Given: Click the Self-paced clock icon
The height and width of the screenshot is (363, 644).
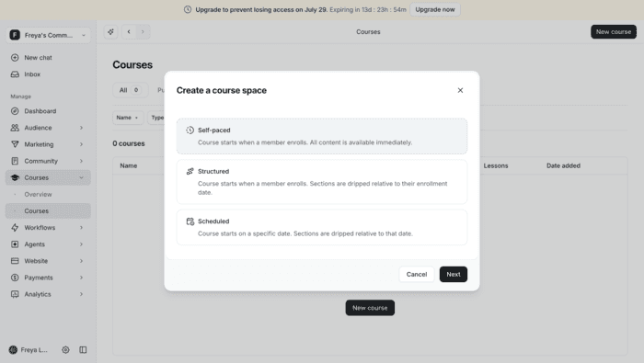Looking at the screenshot, I should (x=190, y=130).
